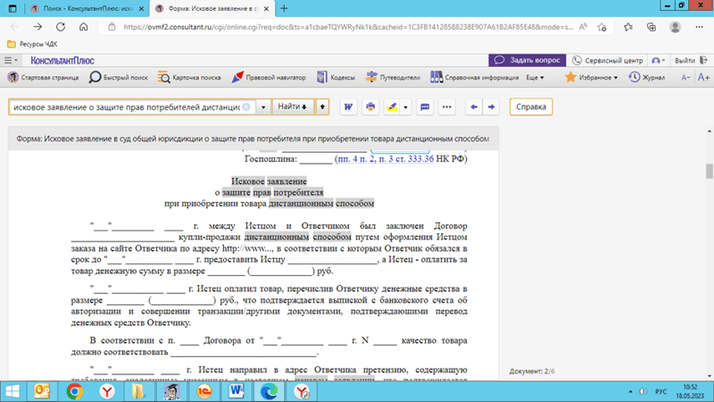Click the export to Word icon
Screen dimensions: 714x402
point(348,107)
